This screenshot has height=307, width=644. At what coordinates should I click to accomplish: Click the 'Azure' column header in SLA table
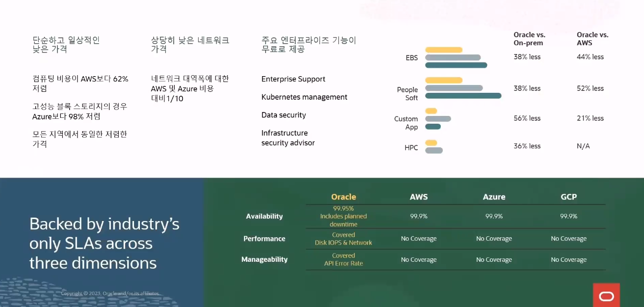[494, 197]
